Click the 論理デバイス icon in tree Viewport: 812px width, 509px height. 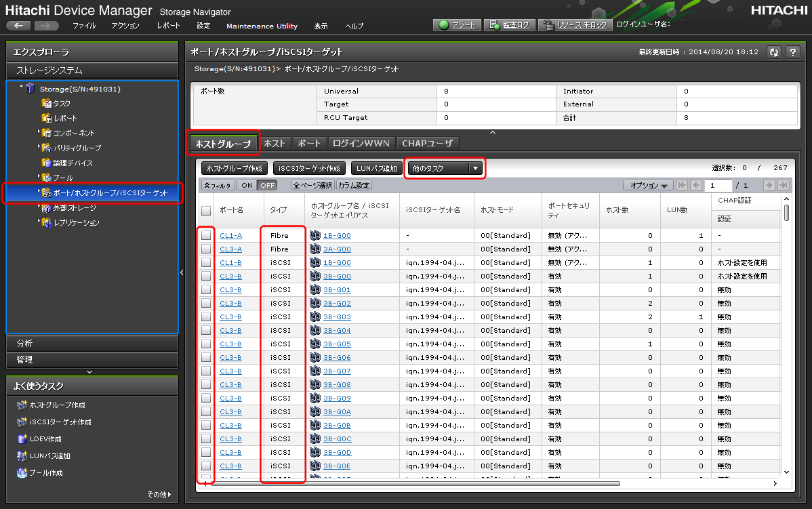[x=46, y=163]
